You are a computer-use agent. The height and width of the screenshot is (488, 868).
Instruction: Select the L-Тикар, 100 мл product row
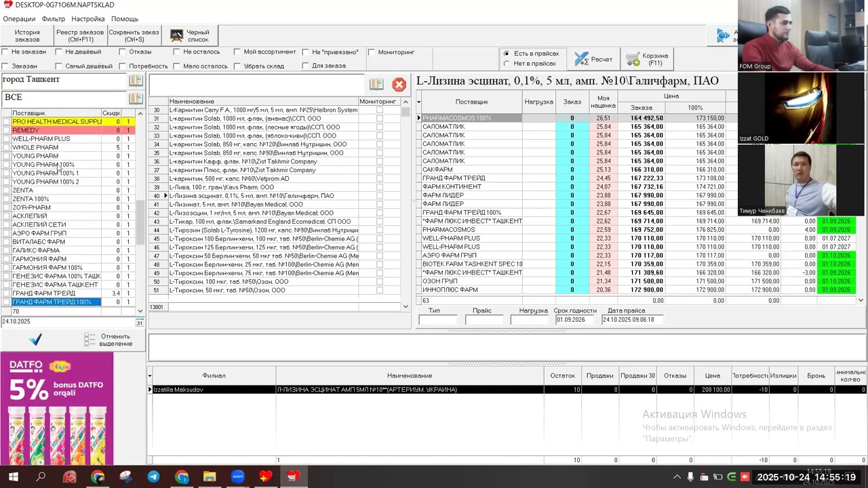click(263, 222)
